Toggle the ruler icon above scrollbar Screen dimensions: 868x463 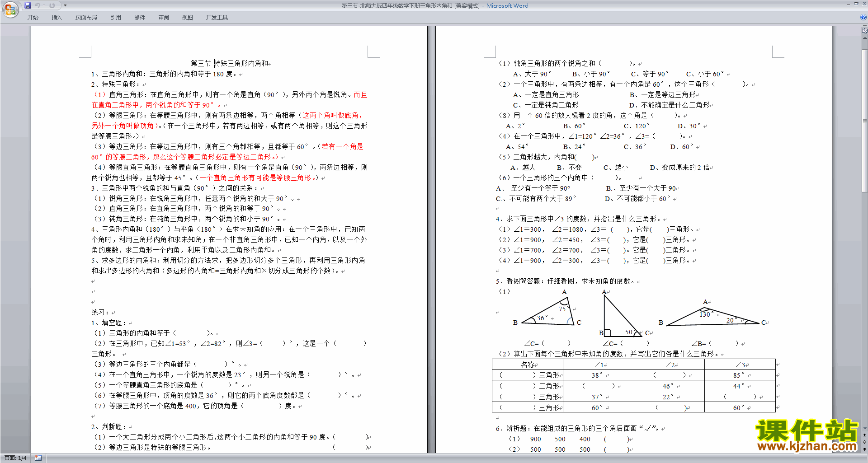click(x=864, y=31)
